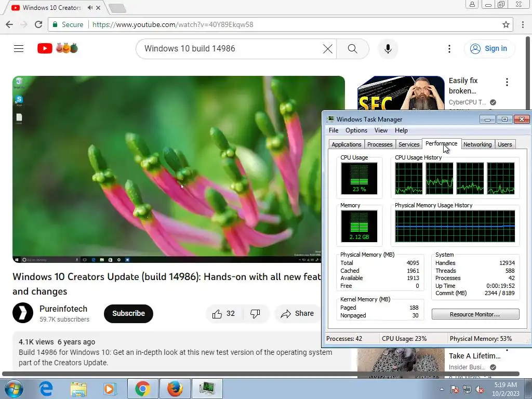Open 'Take A Lifetim...' suggested video title

(475, 355)
